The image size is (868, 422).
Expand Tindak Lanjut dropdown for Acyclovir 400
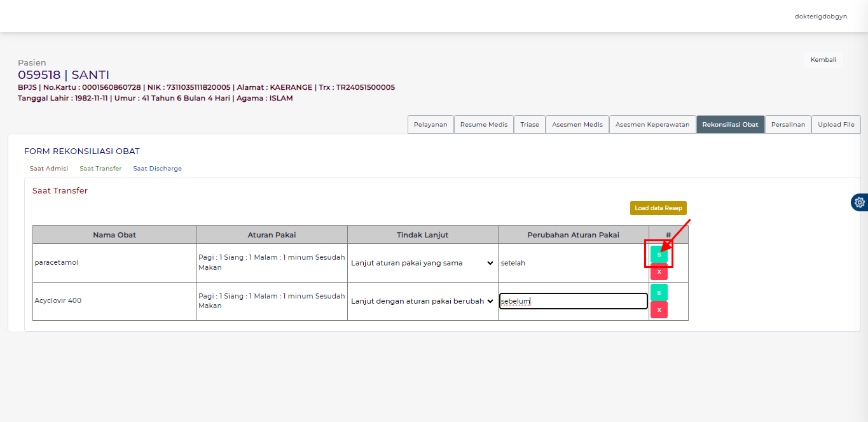[422, 301]
